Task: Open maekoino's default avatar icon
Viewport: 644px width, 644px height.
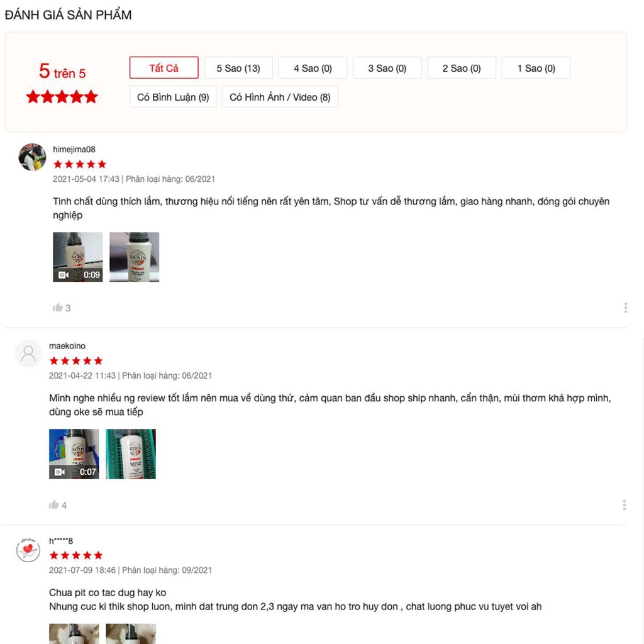Action: point(28,353)
